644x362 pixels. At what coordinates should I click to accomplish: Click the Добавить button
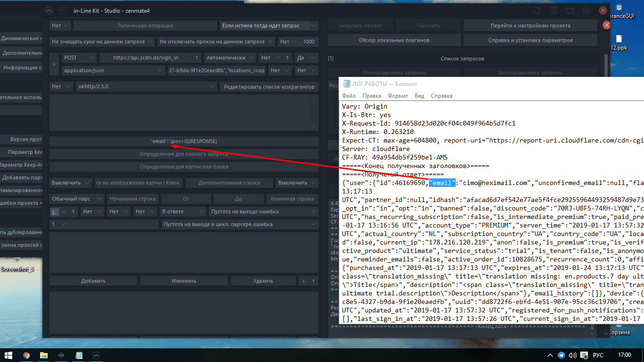point(93,281)
